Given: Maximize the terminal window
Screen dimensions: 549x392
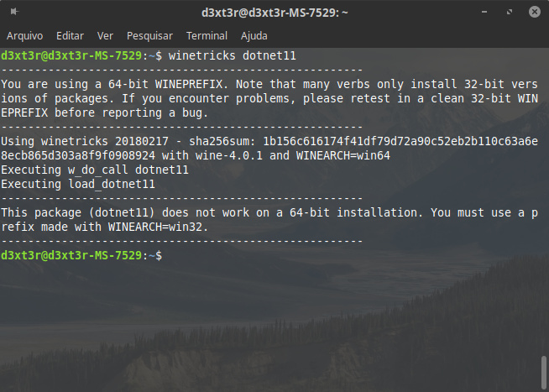Looking at the screenshot, I should point(509,13).
